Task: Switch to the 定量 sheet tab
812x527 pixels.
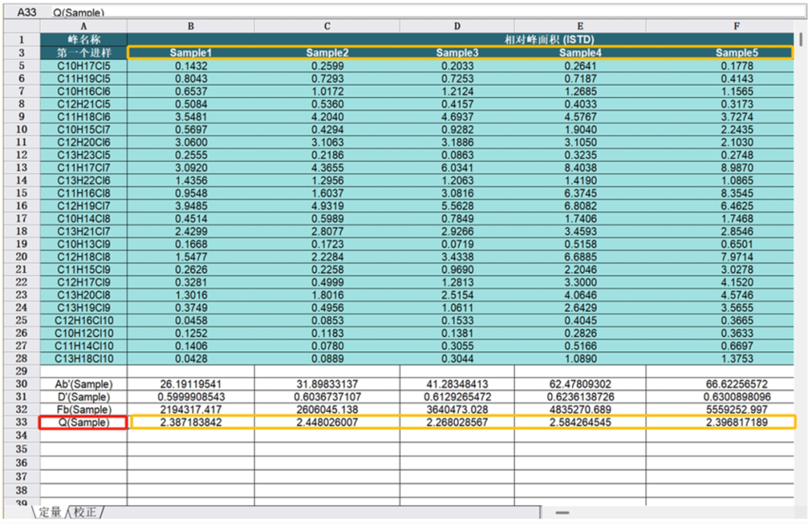Action: (50, 512)
